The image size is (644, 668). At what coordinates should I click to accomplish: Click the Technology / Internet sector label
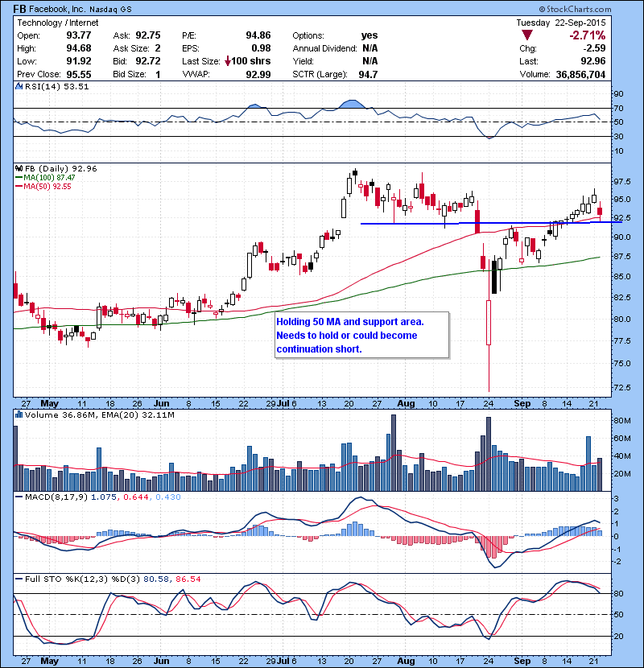pos(57,23)
